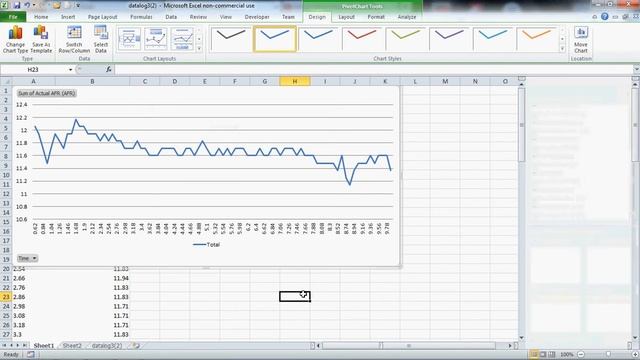The height and width of the screenshot is (360, 640).
Task: Expand the Chart Layouts gallery
Action: [x=199, y=49]
